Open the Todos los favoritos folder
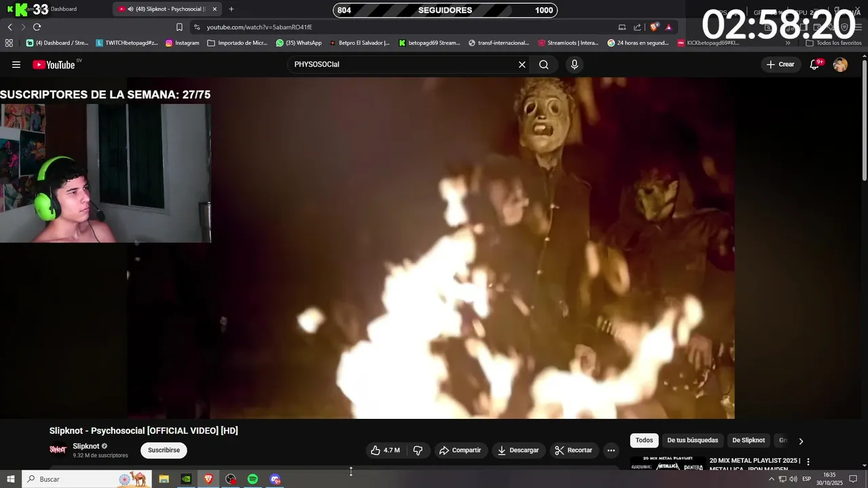The width and height of the screenshot is (868, 488). [x=833, y=43]
